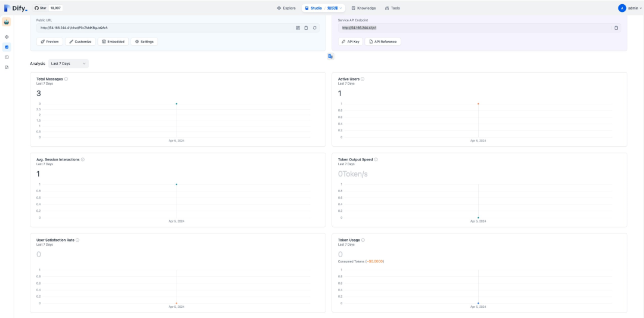Click the User Satisfaction Rate data point

177,303
